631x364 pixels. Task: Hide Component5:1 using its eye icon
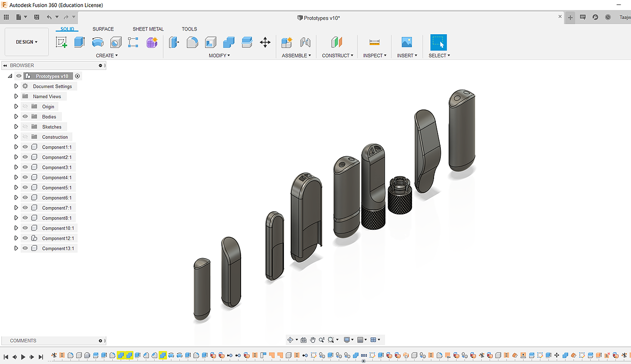[25, 187]
